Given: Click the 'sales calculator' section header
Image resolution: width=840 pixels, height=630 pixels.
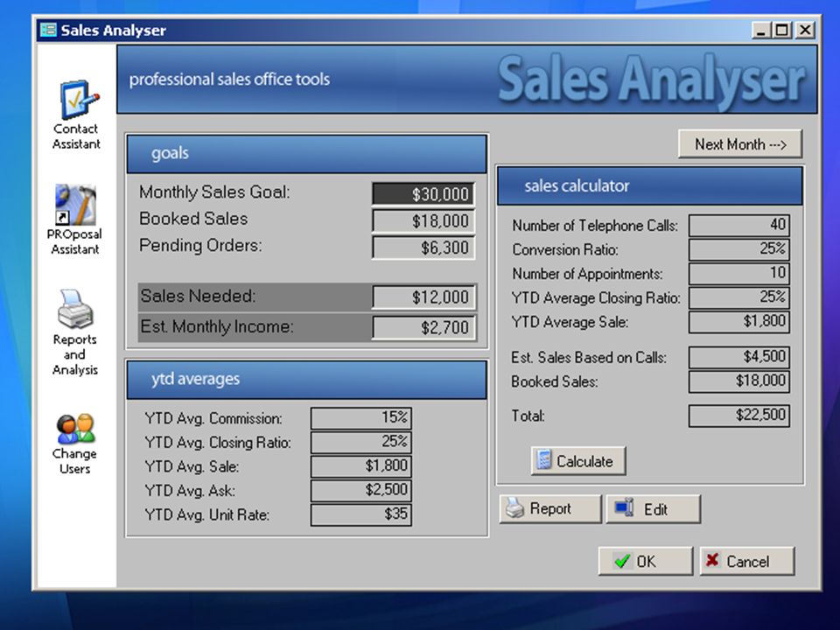Looking at the screenshot, I should (x=650, y=185).
